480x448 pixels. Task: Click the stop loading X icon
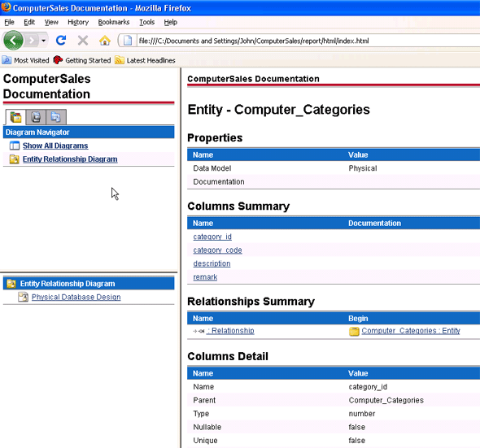point(83,40)
